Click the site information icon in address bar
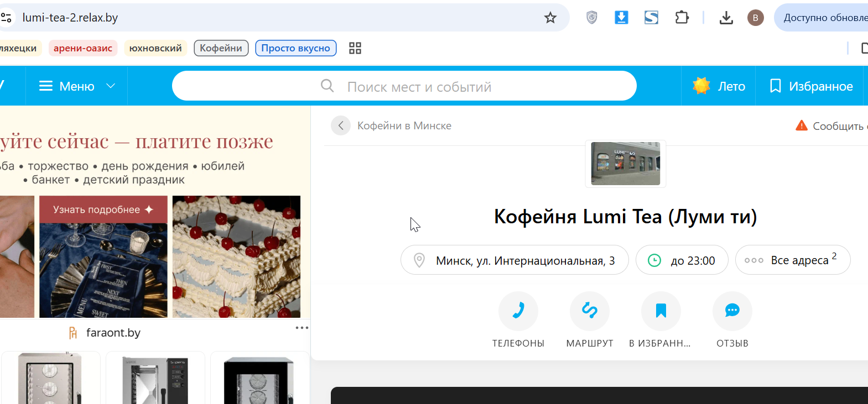The image size is (868, 404). point(6,18)
